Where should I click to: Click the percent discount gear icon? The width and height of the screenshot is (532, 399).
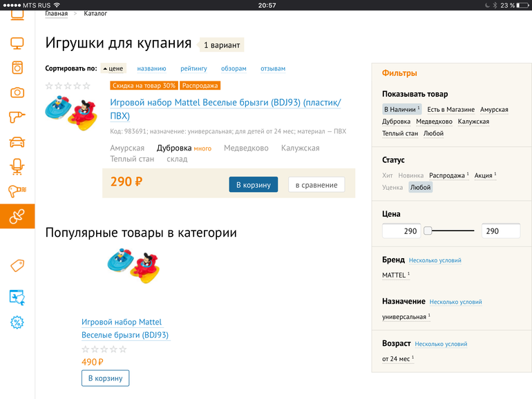[17, 322]
